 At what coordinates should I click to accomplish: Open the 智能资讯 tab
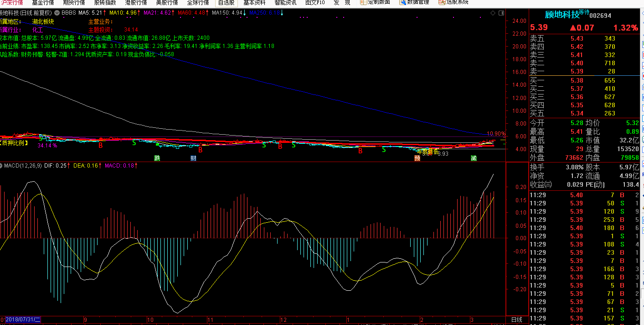pos(285,2)
